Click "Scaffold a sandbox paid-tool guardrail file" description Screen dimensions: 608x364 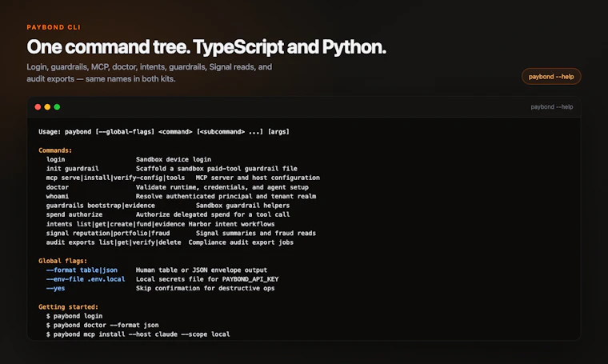(x=217, y=169)
